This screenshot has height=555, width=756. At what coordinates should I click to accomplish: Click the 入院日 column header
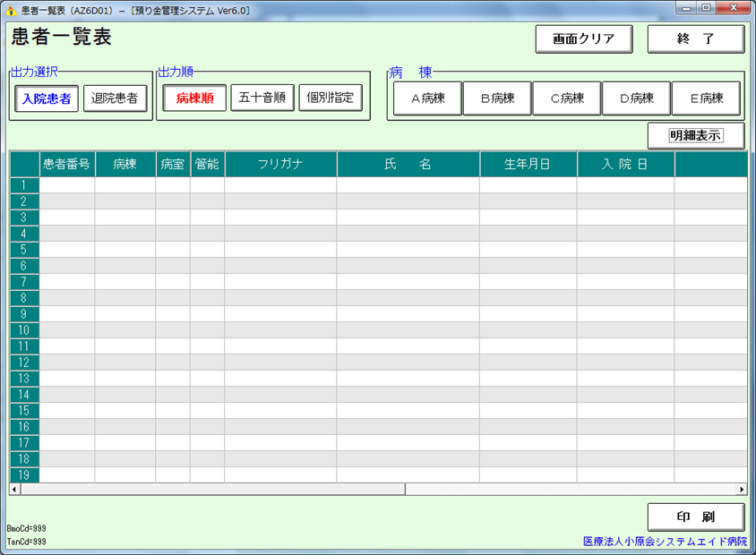coord(626,165)
